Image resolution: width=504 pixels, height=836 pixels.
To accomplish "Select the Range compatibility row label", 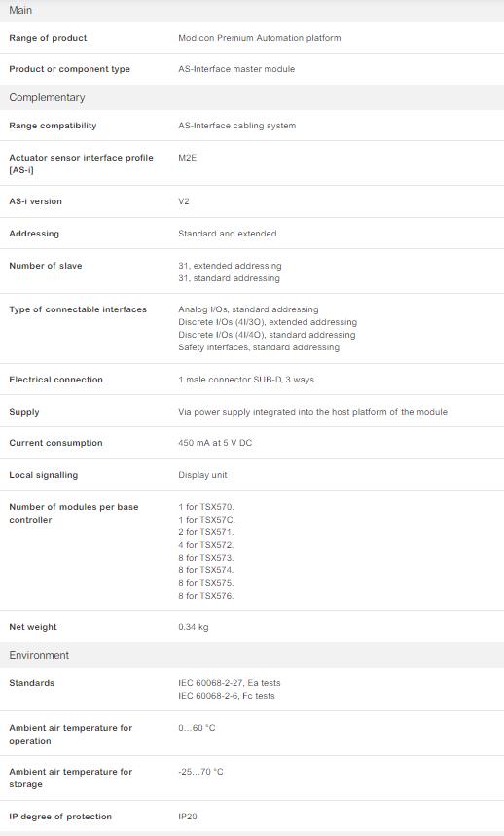I will coord(53,126).
